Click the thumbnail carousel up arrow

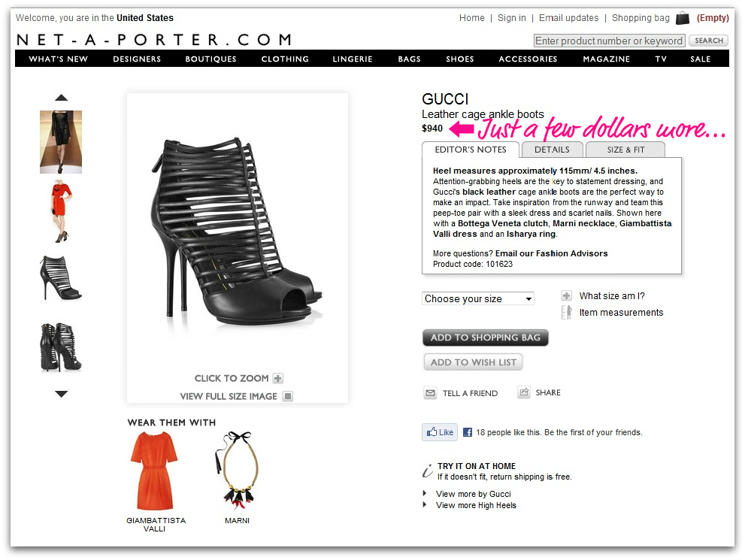(62, 98)
